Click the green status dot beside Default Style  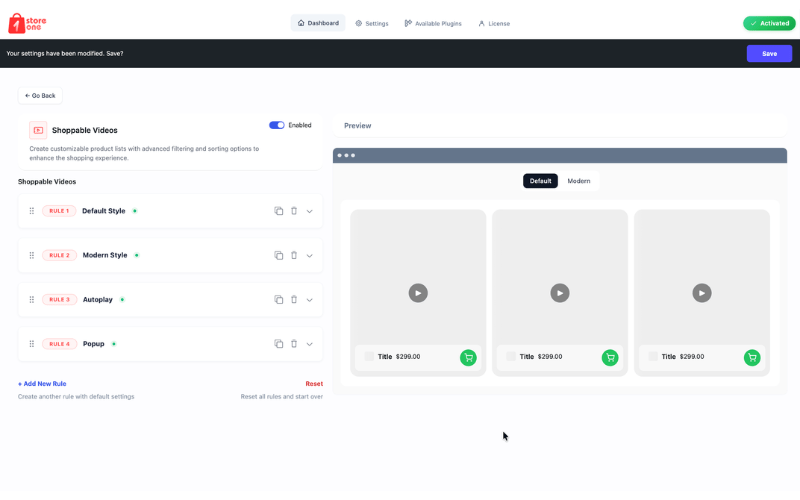135,211
